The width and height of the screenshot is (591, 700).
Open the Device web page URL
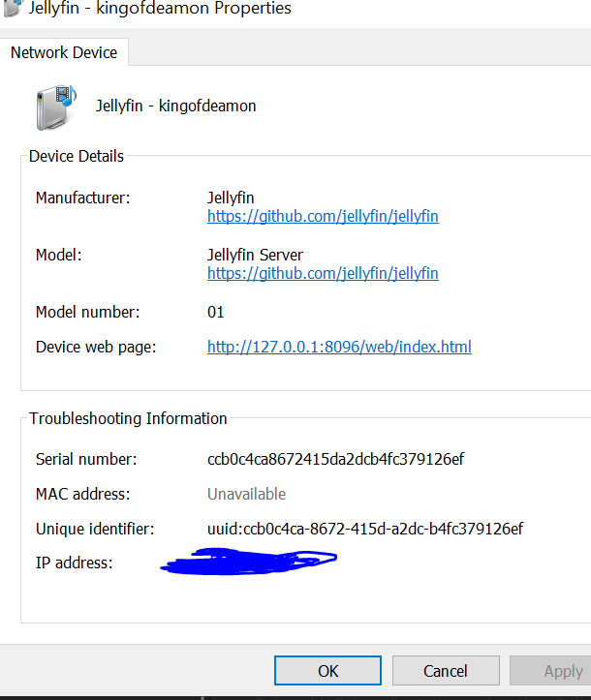339,347
